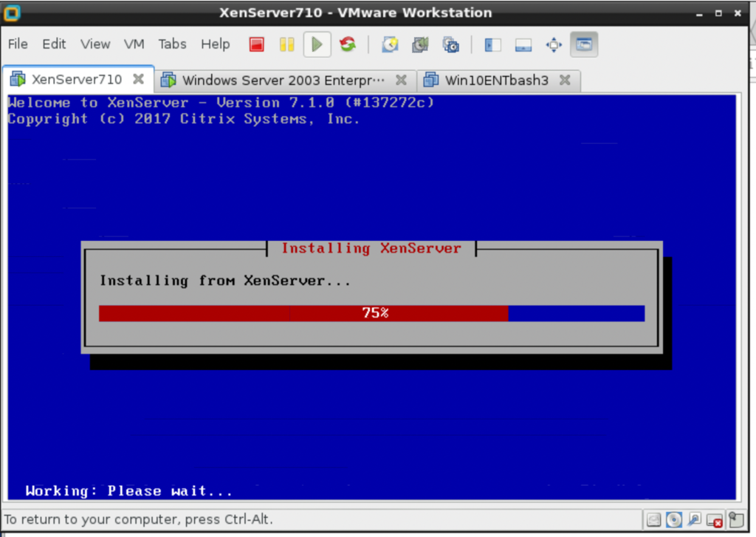Toggle the sidebar library view icon
This screenshot has height=537, width=756.
(492, 45)
